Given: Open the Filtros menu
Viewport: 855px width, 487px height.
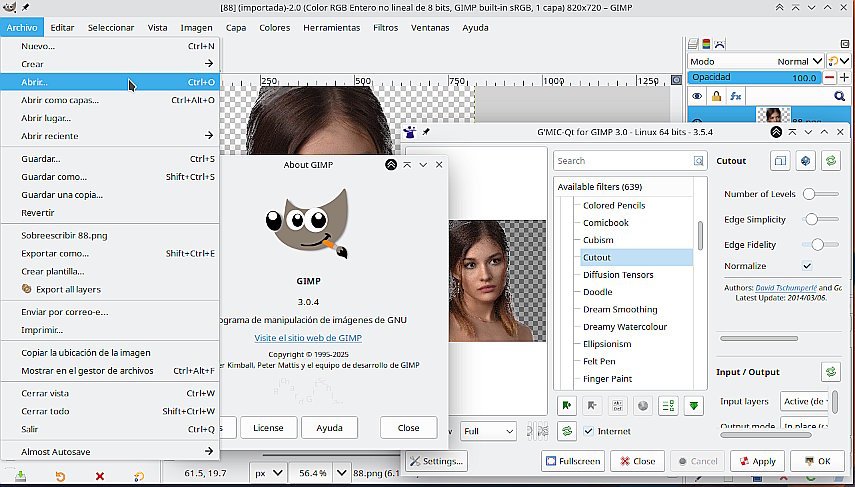Looking at the screenshot, I should point(385,27).
